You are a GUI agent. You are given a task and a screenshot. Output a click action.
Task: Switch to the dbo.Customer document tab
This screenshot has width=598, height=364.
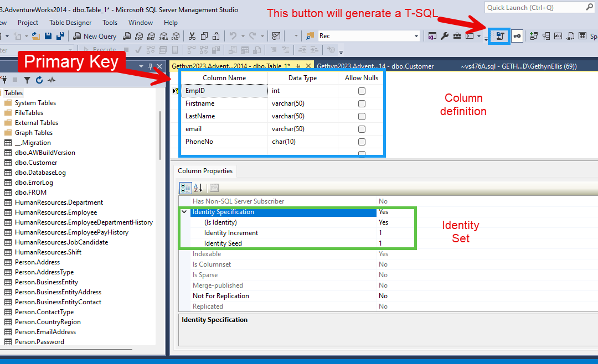pos(375,66)
